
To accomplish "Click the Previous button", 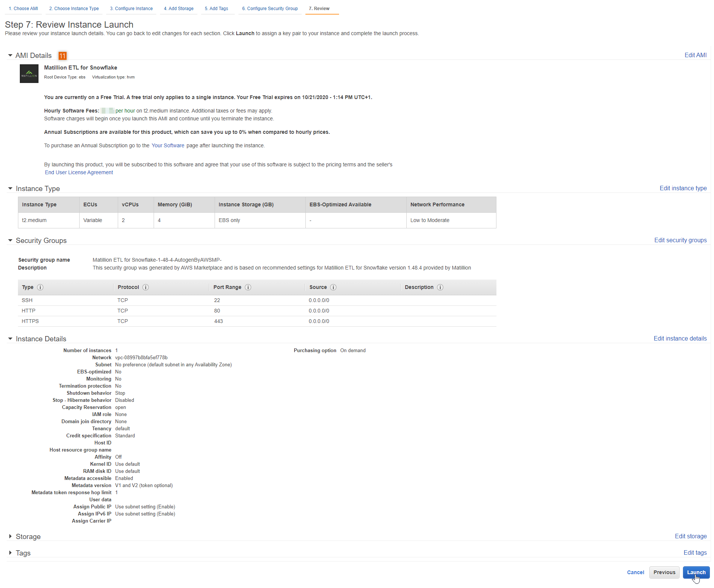I will [664, 572].
